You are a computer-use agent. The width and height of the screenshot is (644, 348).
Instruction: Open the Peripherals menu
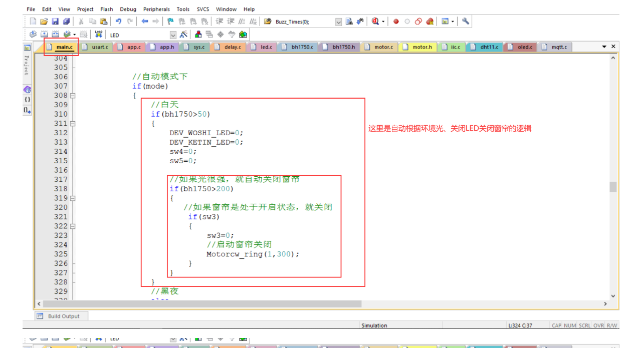(156, 9)
